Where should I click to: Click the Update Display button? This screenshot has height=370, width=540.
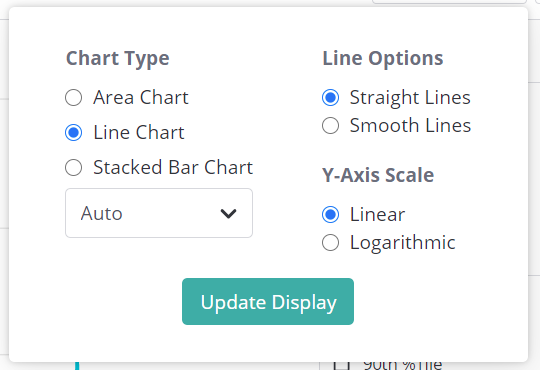click(x=268, y=301)
